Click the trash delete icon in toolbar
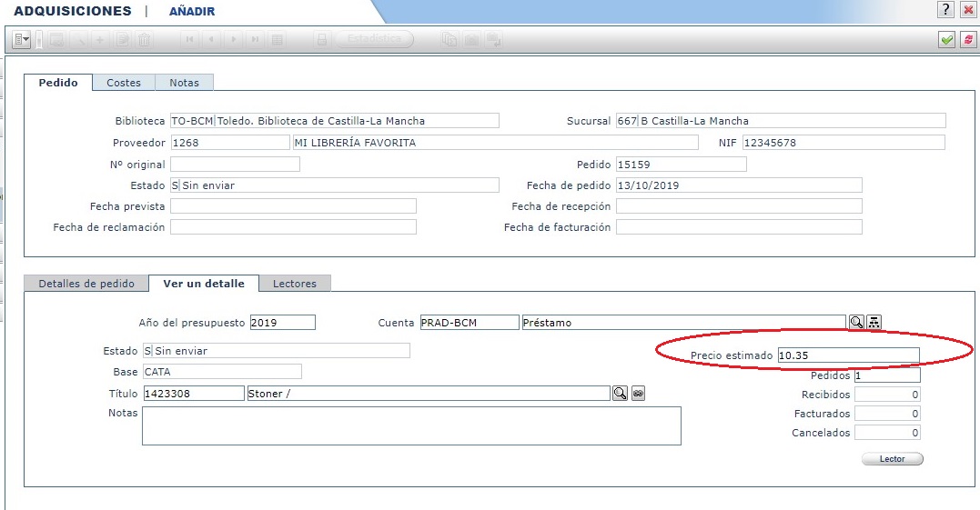The width and height of the screenshot is (980, 510). [x=145, y=40]
